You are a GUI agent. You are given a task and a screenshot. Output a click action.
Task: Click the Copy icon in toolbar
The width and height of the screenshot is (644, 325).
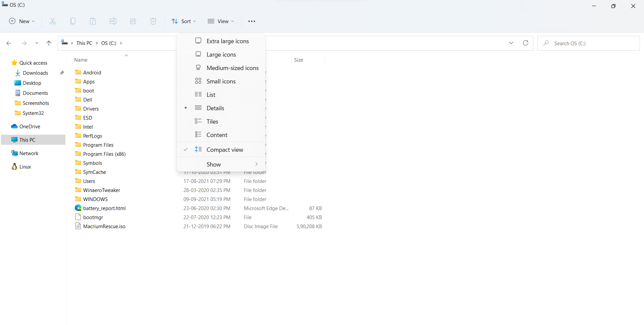tap(73, 21)
